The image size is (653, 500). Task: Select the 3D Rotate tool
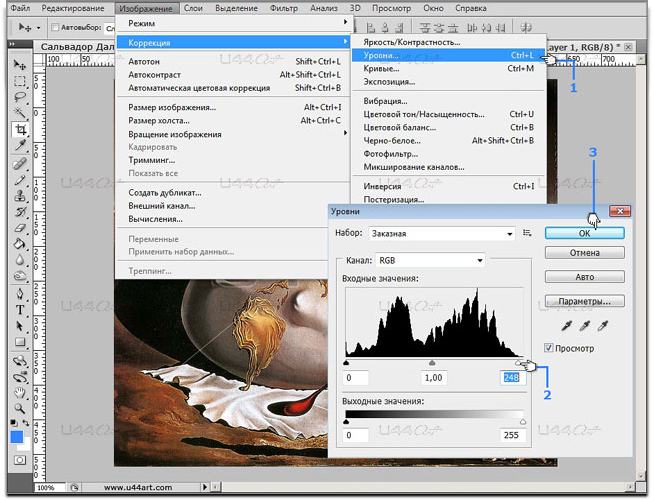20,361
